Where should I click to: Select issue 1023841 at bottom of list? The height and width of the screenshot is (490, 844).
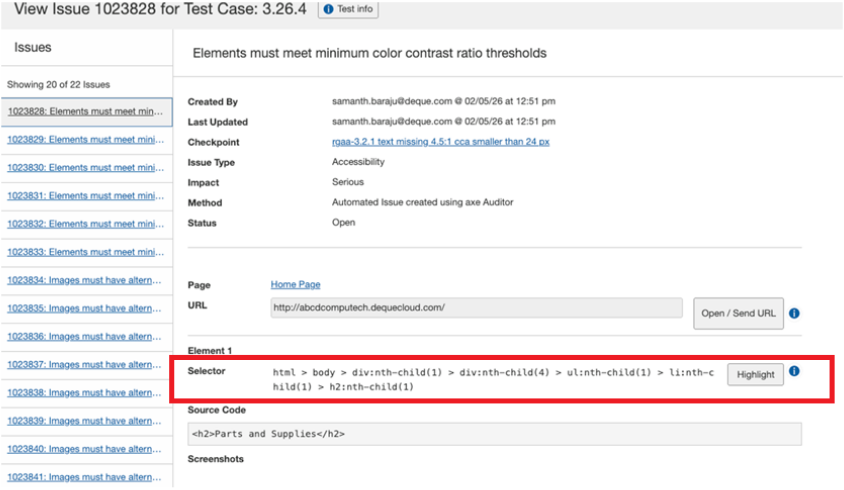click(x=85, y=477)
